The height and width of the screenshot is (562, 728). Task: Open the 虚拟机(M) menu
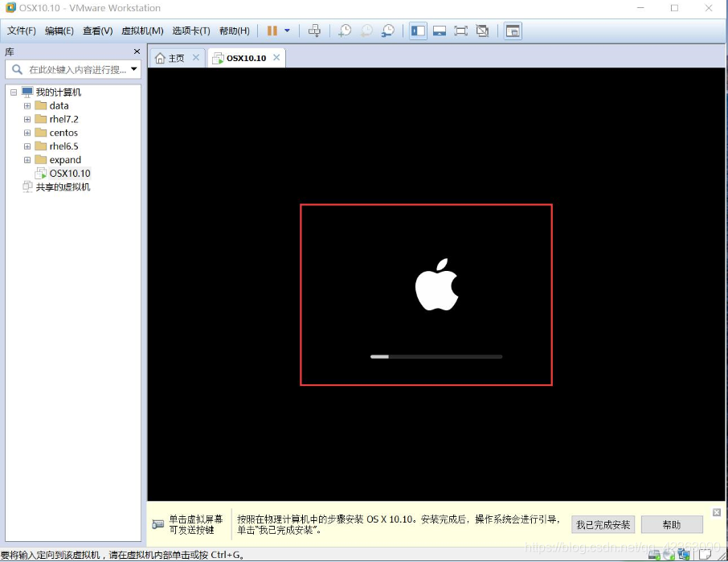(142, 31)
